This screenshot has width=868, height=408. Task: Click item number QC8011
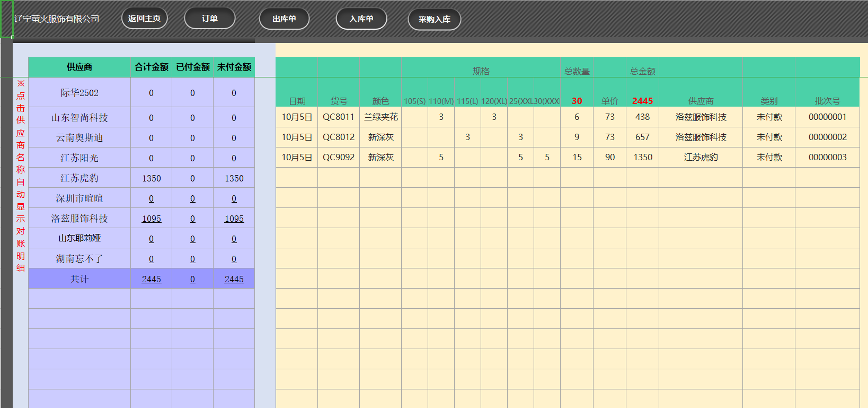339,117
